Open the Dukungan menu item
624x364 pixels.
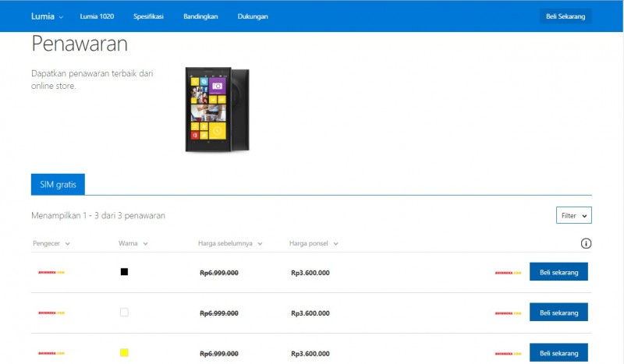point(253,16)
